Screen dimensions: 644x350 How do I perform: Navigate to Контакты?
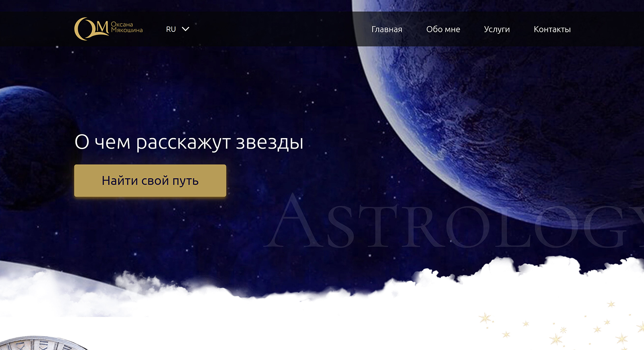[552, 29]
